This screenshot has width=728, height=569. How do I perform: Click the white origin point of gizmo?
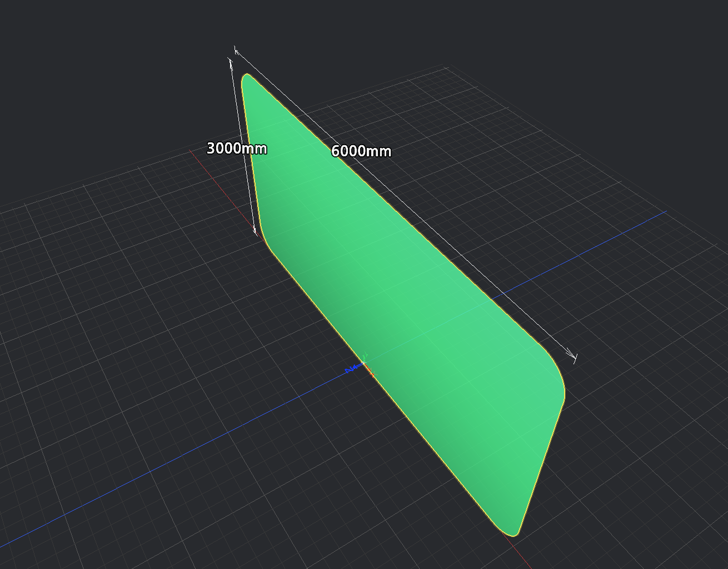pos(363,364)
